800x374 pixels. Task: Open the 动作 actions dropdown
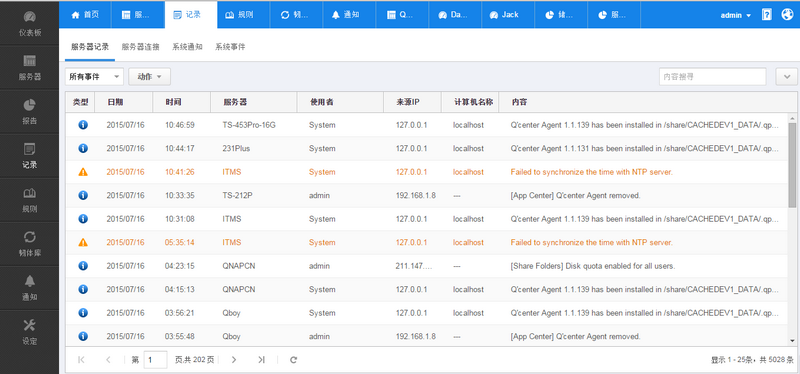coord(149,77)
